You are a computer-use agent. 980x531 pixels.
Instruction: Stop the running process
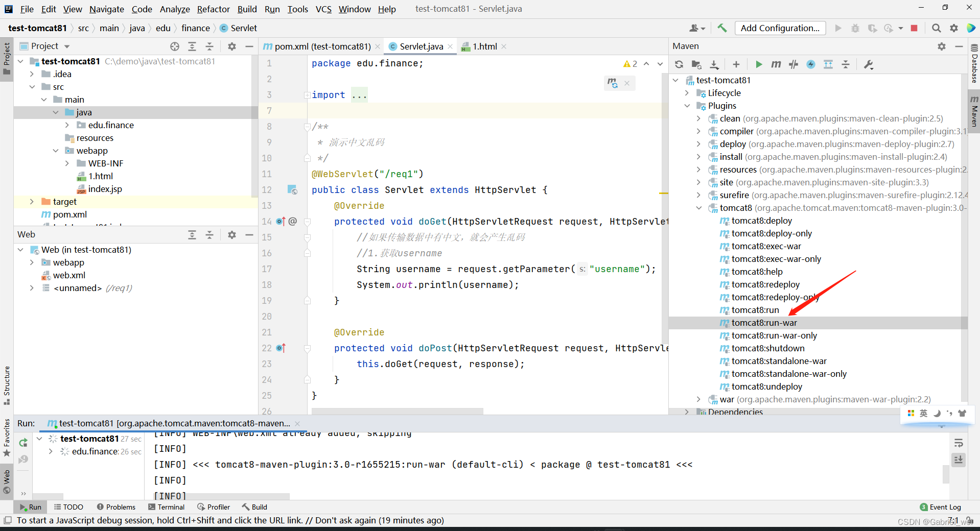pos(914,28)
